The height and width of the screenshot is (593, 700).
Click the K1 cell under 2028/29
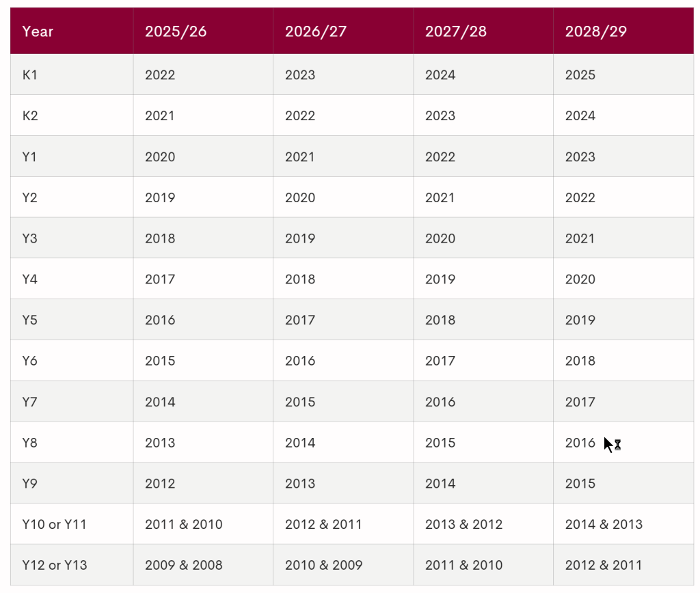580,74
